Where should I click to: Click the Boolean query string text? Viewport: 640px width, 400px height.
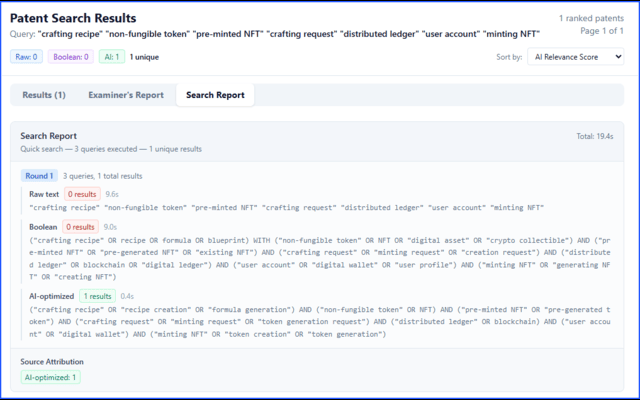[x=320, y=259]
